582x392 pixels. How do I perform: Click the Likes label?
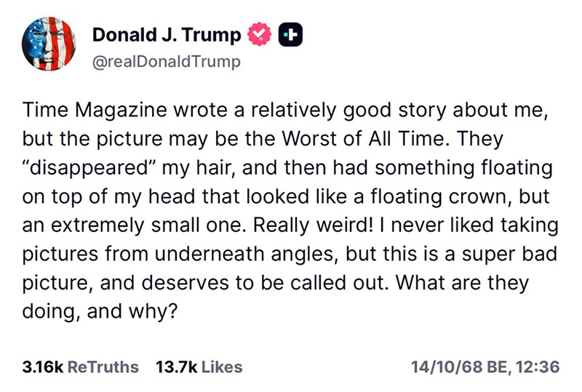(x=221, y=367)
